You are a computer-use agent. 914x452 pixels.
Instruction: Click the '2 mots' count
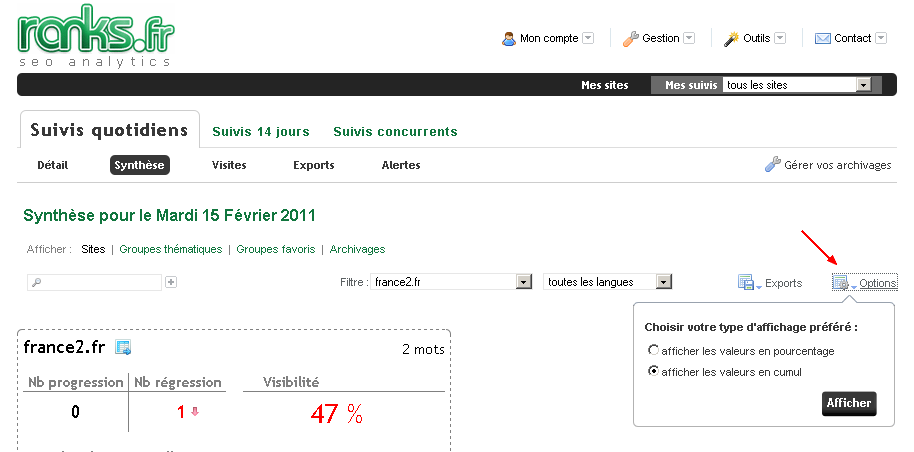coord(423,350)
